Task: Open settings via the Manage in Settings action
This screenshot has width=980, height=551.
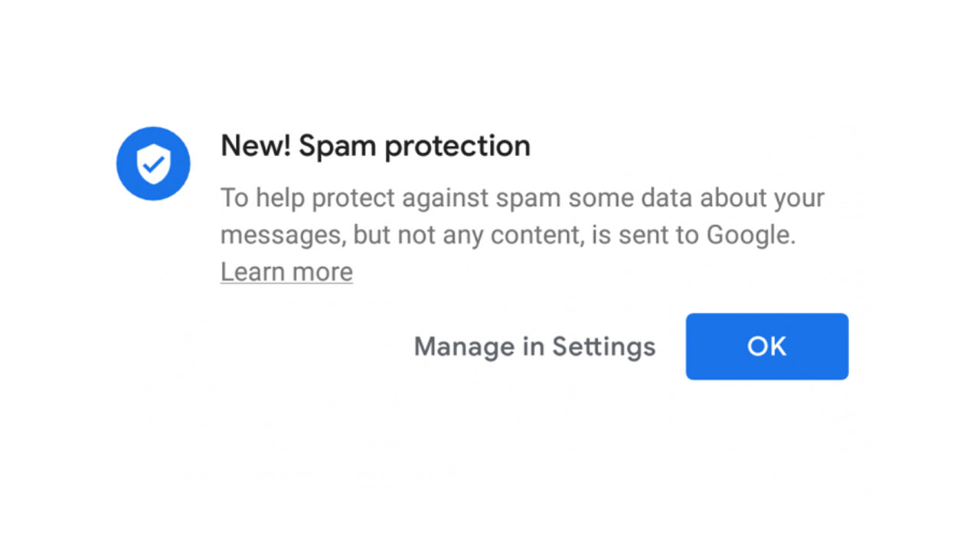Action: (534, 346)
